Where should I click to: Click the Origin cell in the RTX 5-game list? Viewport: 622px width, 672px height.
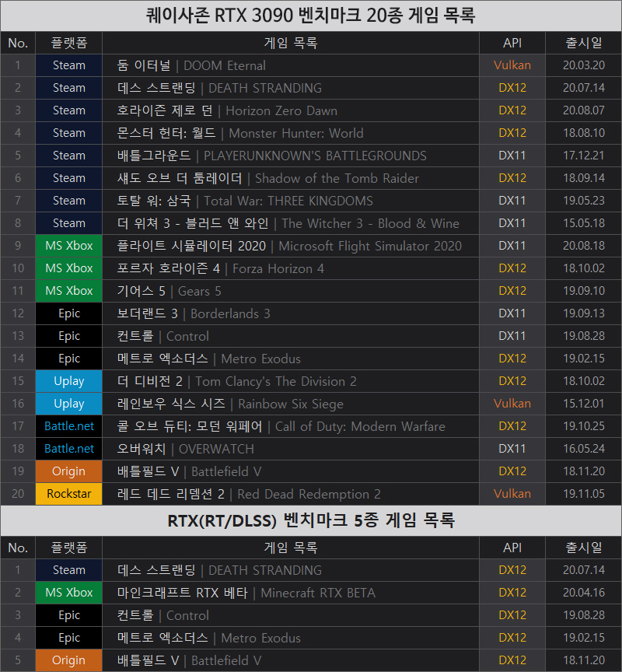[x=69, y=660]
